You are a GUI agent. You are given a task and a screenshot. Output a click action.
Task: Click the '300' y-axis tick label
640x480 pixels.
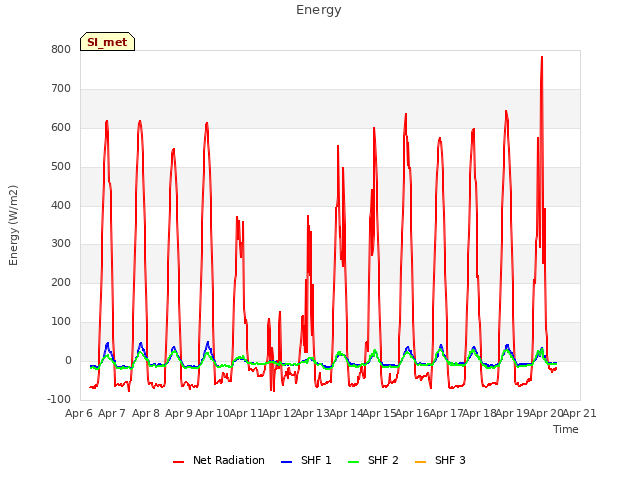[61, 244]
